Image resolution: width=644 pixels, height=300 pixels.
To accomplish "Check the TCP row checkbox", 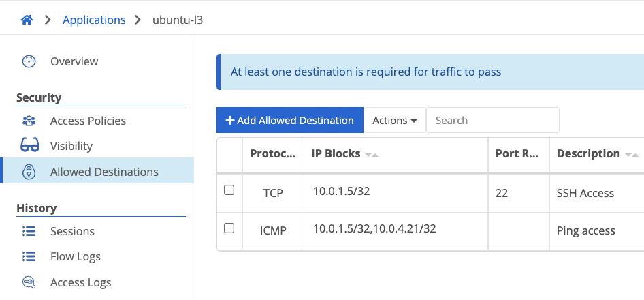I will coord(229,190).
